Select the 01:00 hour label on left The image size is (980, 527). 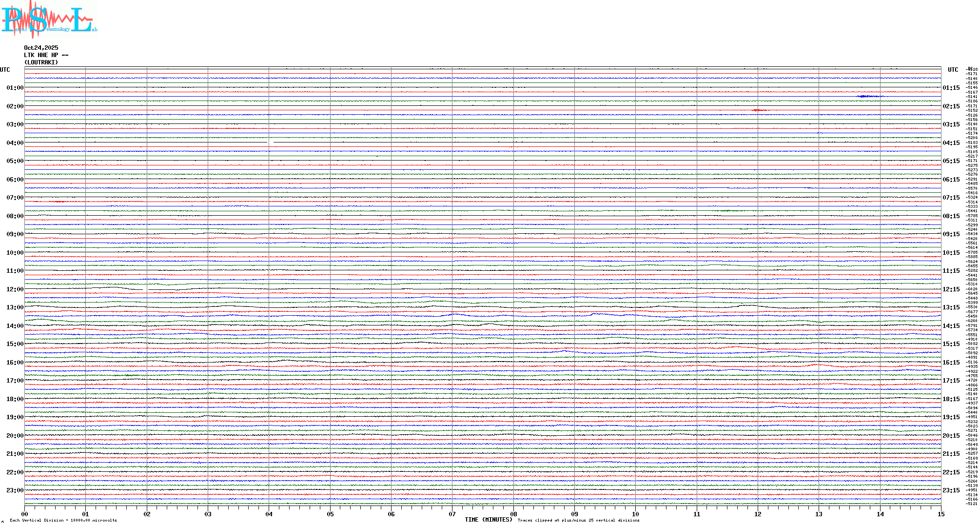pos(15,88)
